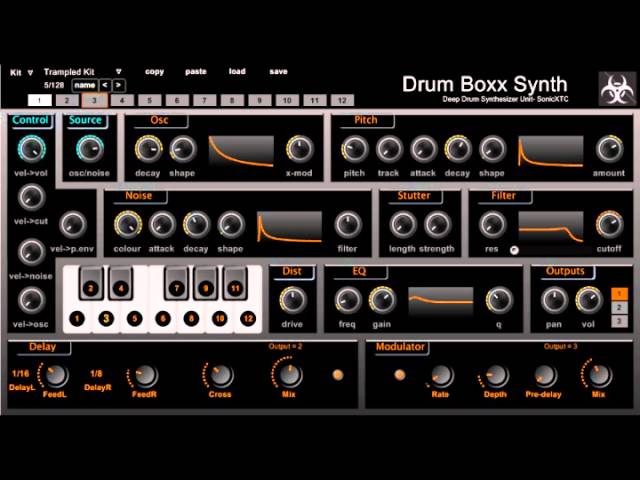640x480 pixels.
Task: Select output 3 button
Action: click(x=619, y=321)
